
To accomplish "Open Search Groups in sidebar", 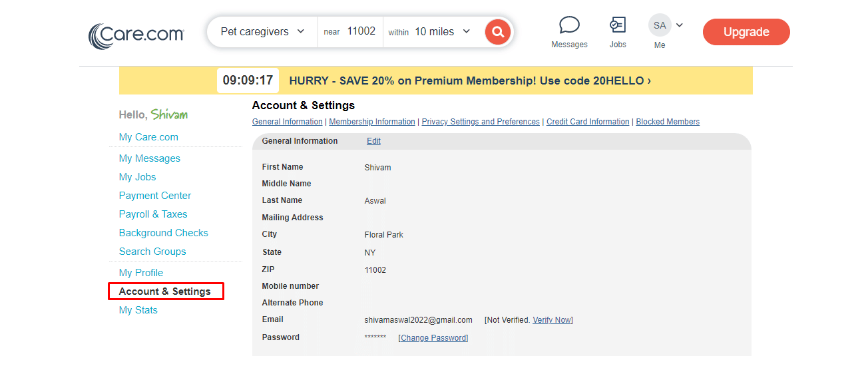I will [152, 252].
